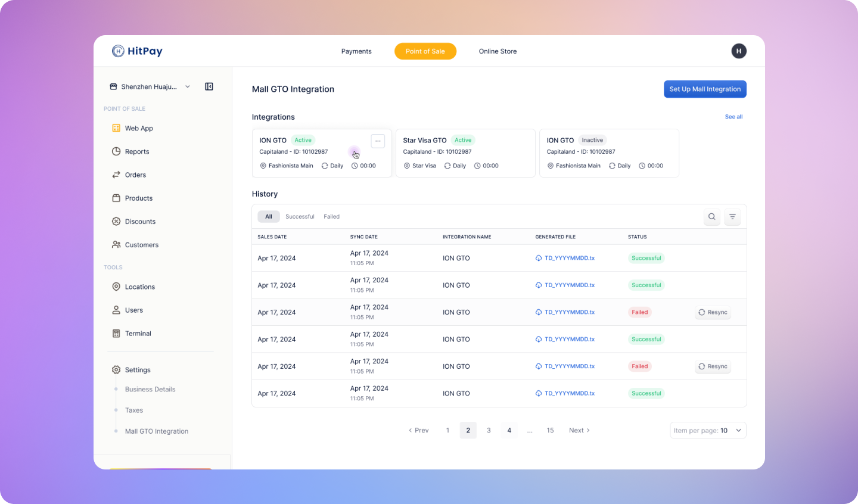Switch to Online Store tab

(498, 51)
